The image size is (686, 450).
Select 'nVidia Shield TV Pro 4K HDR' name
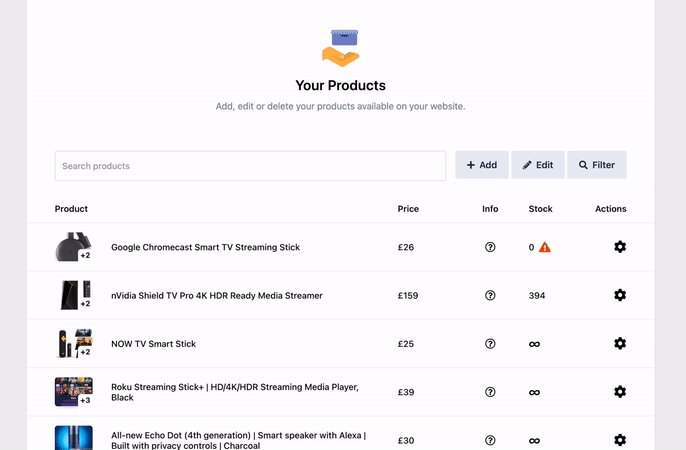tap(217, 296)
